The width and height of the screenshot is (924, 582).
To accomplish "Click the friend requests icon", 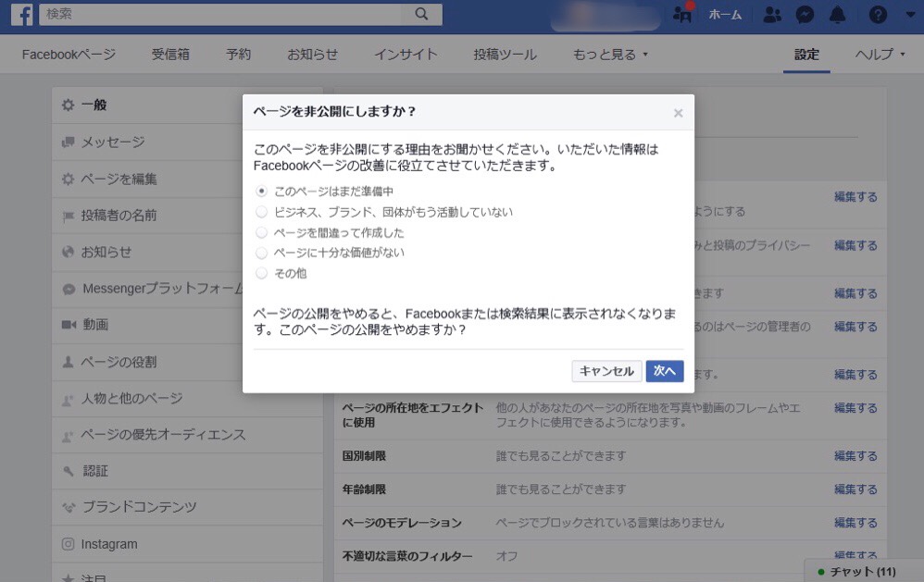I will (x=773, y=14).
